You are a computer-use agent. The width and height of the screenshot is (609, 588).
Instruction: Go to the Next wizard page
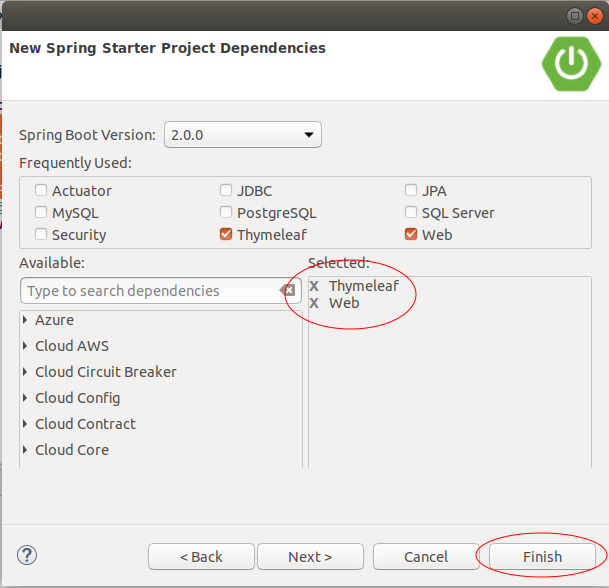pyautogui.click(x=310, y=557)
